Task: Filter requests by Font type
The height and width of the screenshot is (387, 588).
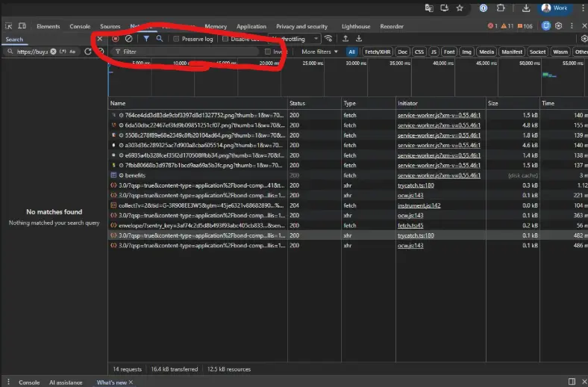Action: pos(449,52)
